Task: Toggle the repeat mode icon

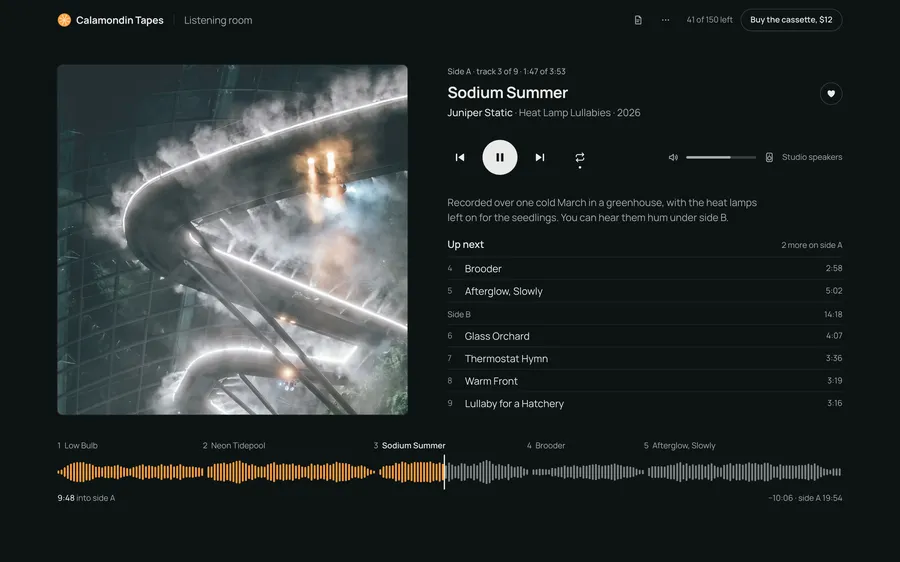Action: click(x=580, y=157)
